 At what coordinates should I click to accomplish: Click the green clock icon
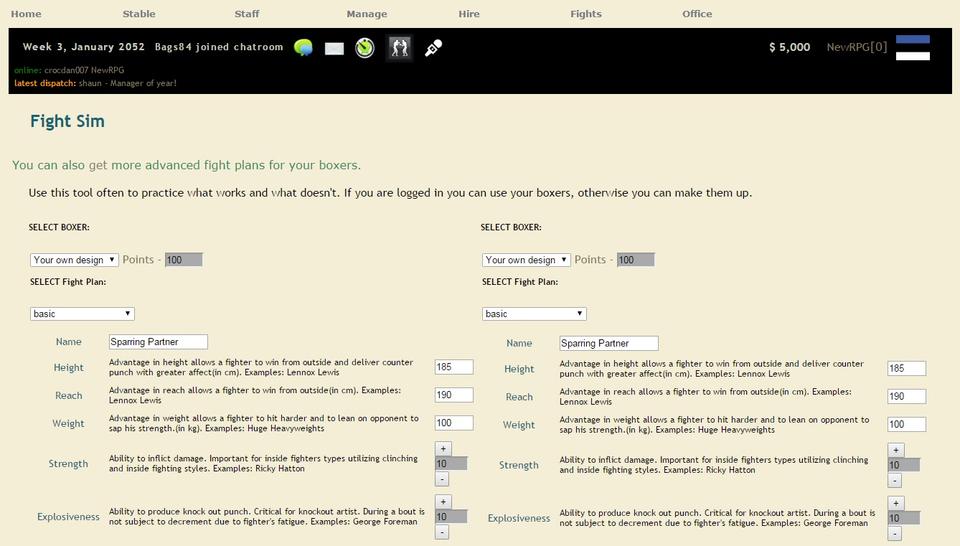[365, 48]
